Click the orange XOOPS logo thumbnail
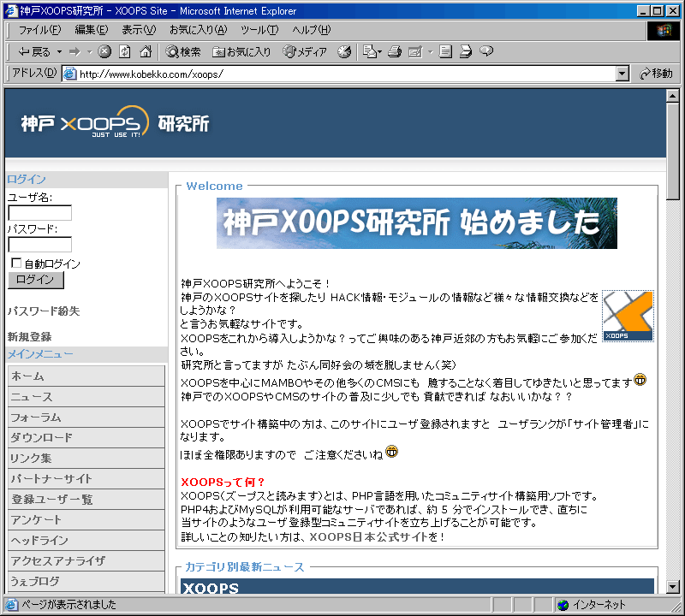The height and width of the screenshot is (616, 685). pyautogui.click(x=628, y=316)
